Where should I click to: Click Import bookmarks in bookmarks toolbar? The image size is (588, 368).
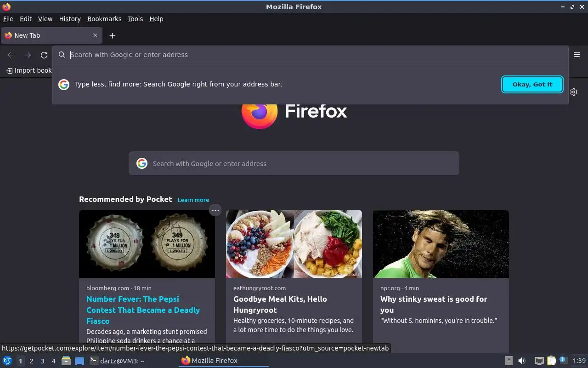29,70
